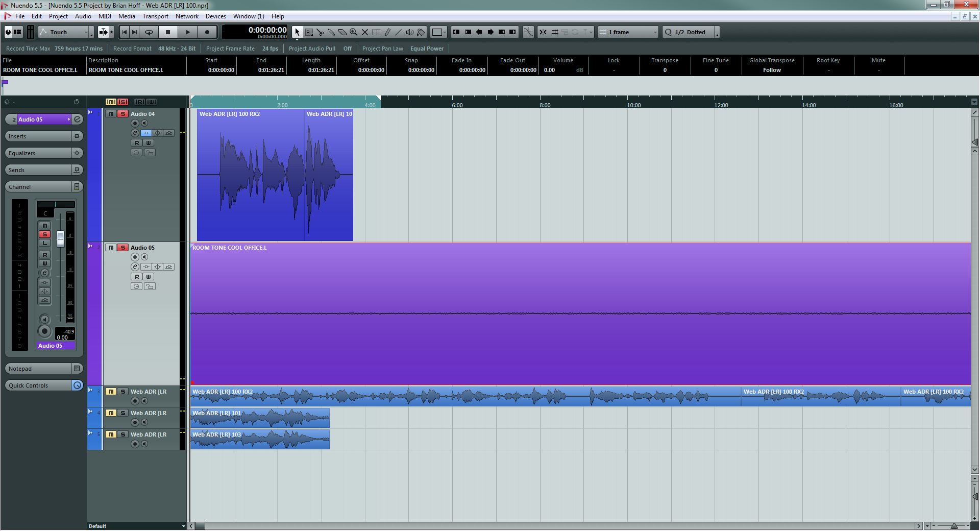980x531 pixels.
Task: Open Quick Controls settings icon
Action: click(x=77, y=385)
